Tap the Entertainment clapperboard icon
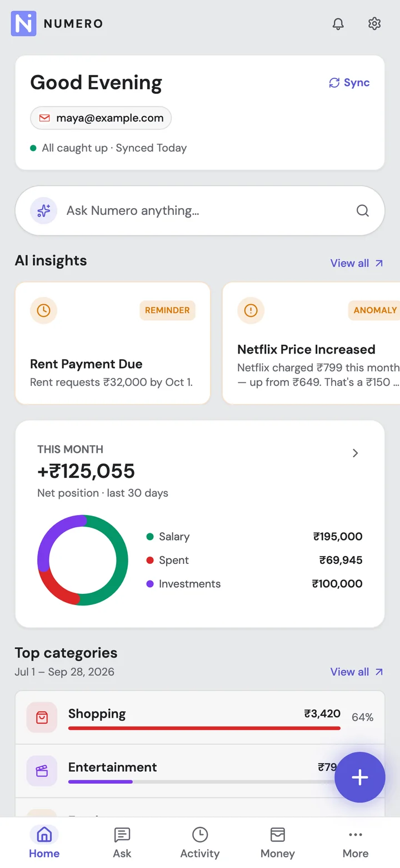 [x=42, y=771]
